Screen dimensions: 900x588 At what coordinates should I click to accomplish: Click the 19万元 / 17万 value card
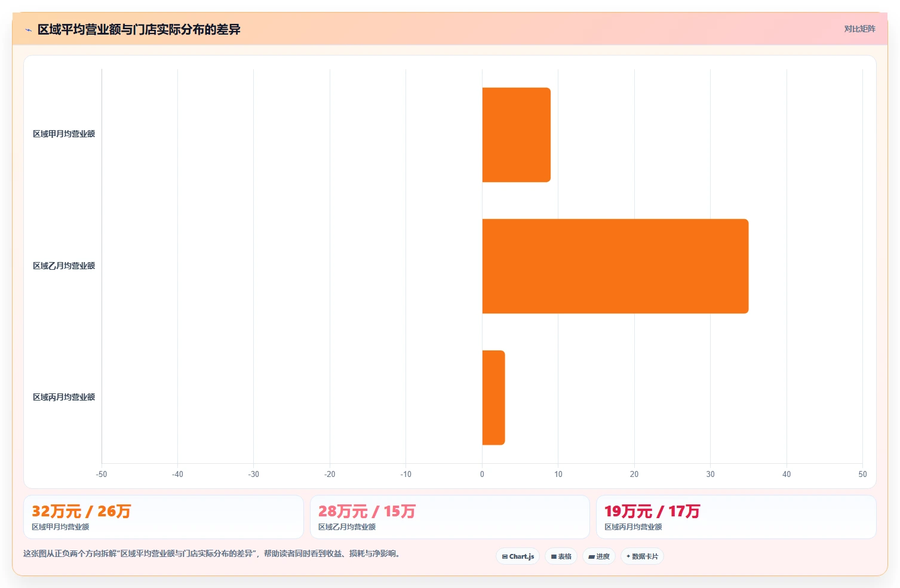pos(736,517)
